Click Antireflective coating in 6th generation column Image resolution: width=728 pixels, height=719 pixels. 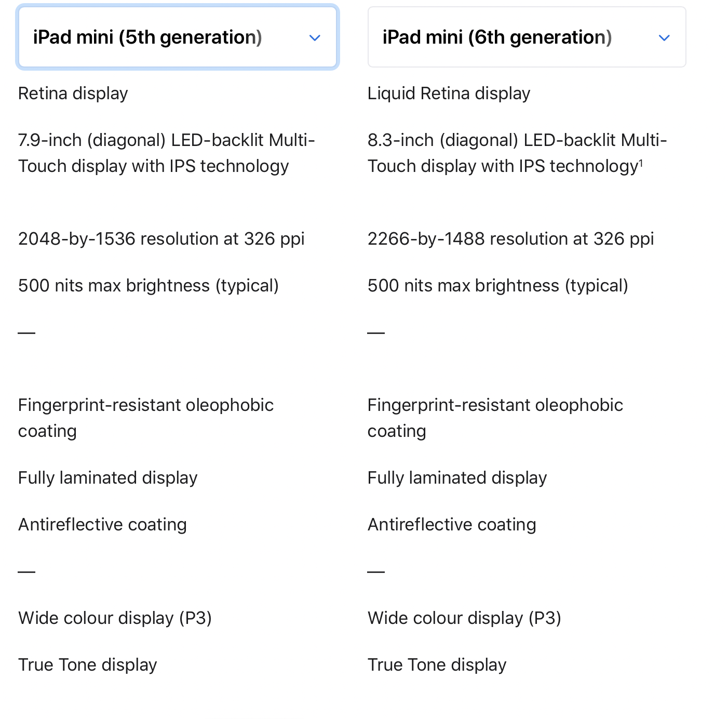pyautogui.click(x=452, y=525)
